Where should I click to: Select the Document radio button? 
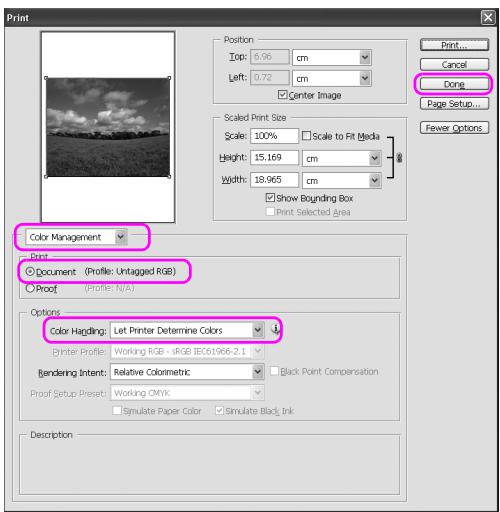click(30, 271)
